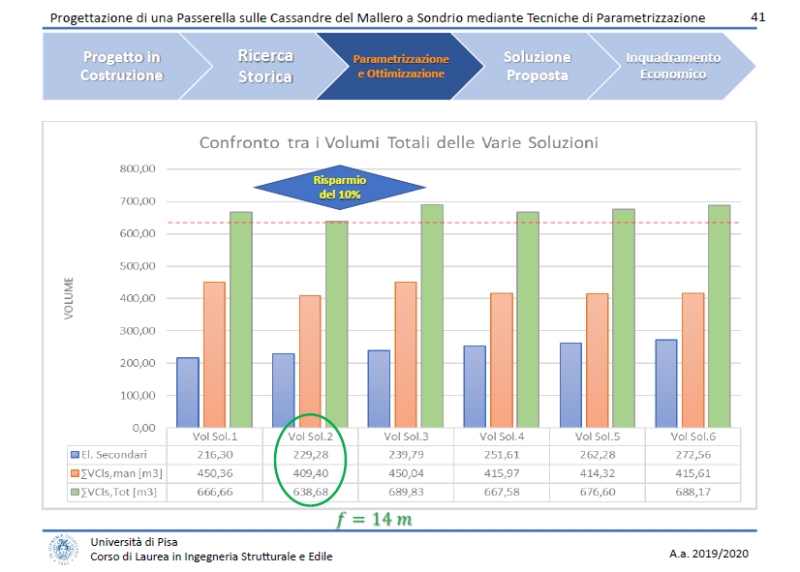This screenshot has width=800, height=572.
Task: Go to the Soluzione Proposta step
Action: click(x=536, y=66)
